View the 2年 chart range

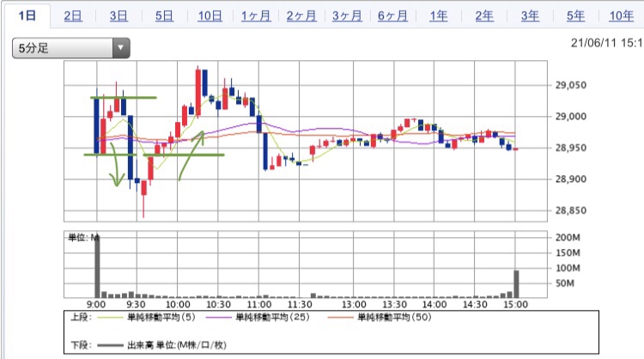(484, 15)
